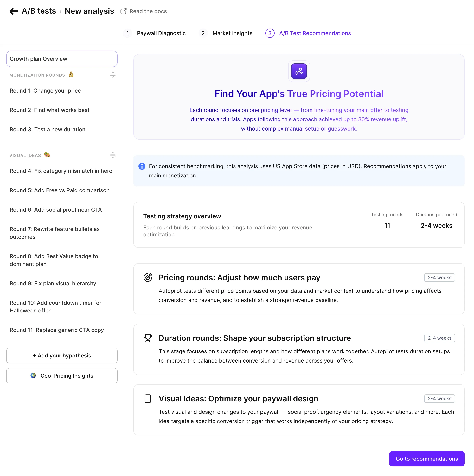The height and width of the screenshot is (476, 474).
Task: Select Growth plan Overview
Action: click(62, 59)
